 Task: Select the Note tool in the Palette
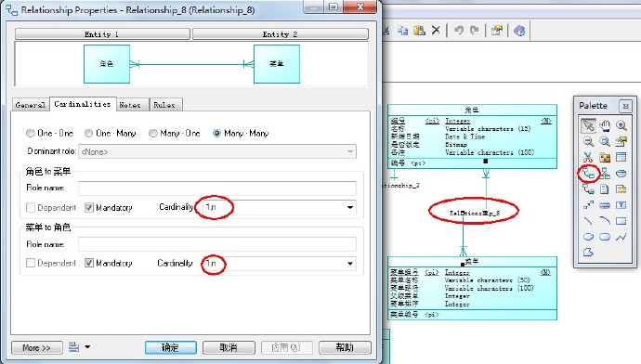point(621,189)
